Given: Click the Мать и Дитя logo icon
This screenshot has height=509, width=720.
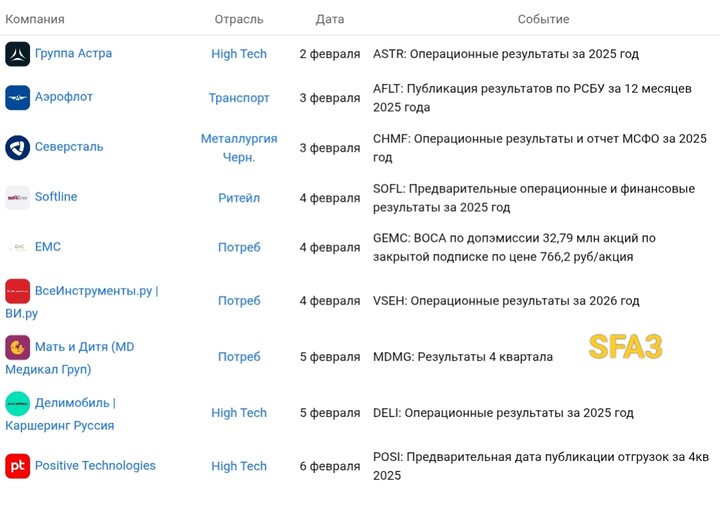Looking at the screenshot, I should pyautogui.click(x=17, y=347).
